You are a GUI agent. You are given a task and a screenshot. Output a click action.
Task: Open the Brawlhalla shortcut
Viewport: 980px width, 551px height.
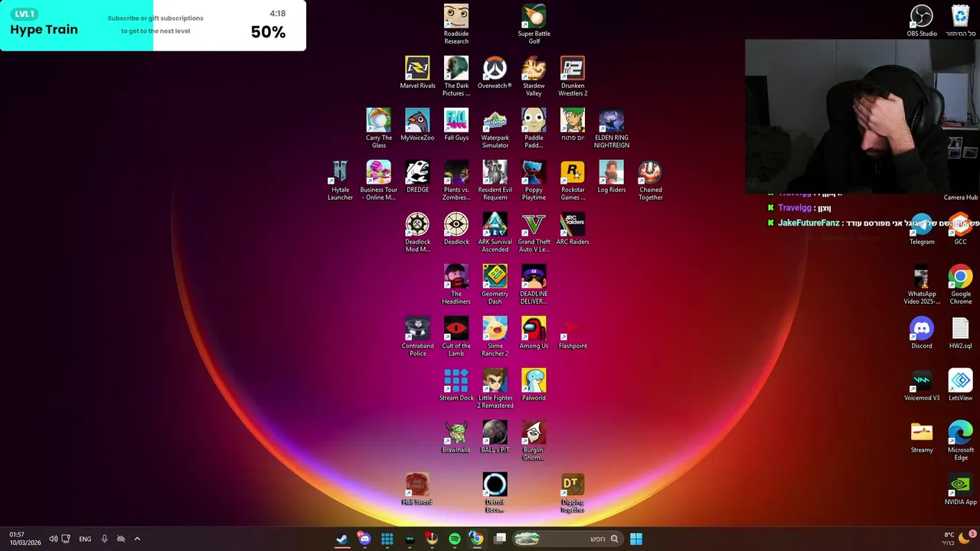click(456, 436)
